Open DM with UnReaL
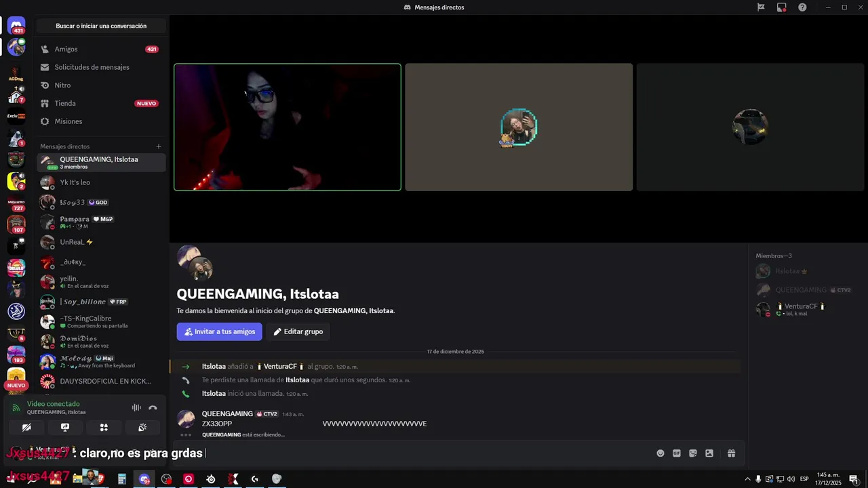 (100, 242)
